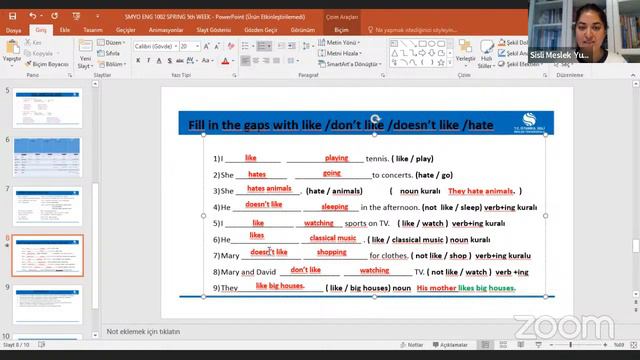Toggle justify text alignment
640x360 pixels.
click(x=276, y=61)
